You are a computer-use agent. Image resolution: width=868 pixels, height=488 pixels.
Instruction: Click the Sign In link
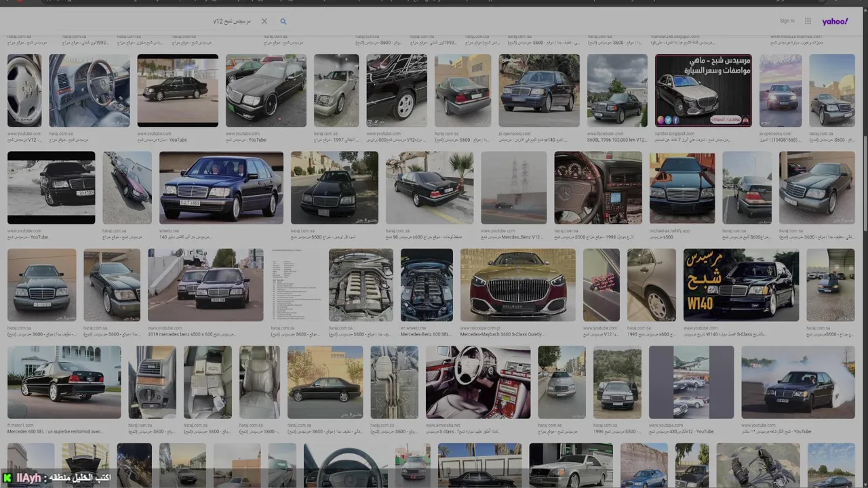[787, 21]
